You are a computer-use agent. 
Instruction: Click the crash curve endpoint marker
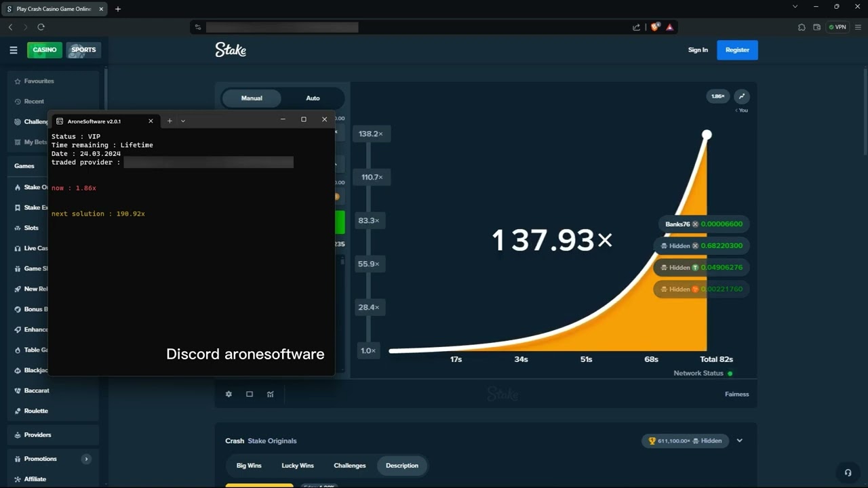click(707, 135)
